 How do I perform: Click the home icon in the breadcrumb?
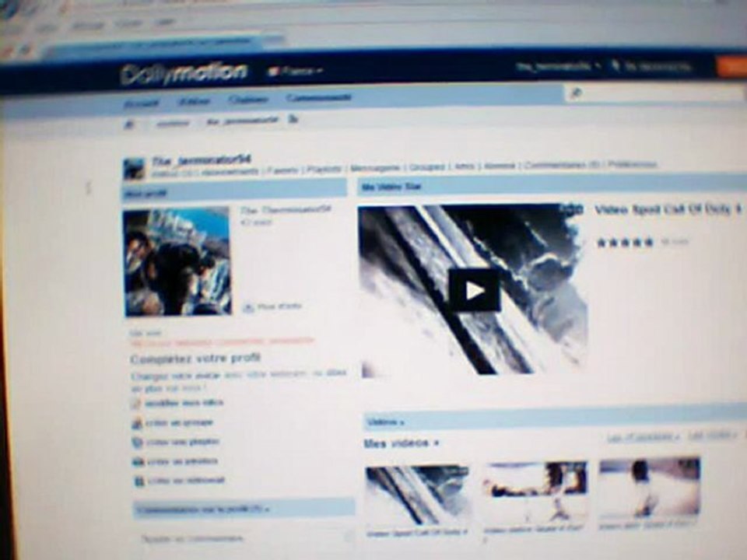coord(128,125)
